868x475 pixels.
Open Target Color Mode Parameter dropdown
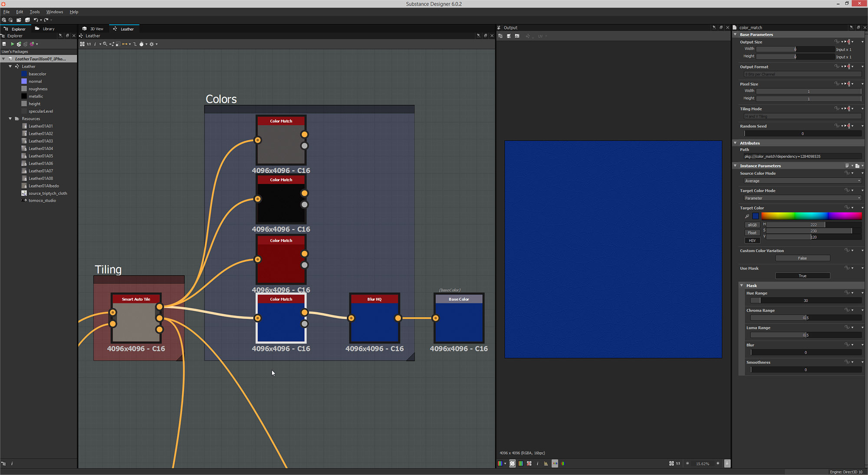[x=802, y=198]
